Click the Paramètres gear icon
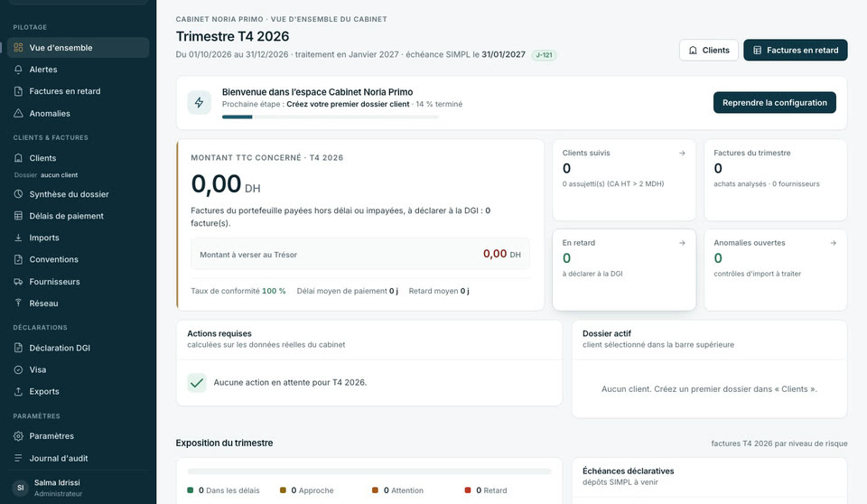Image resolution: width=867 pixels, height=504 pixels. (x=18, y=436)
